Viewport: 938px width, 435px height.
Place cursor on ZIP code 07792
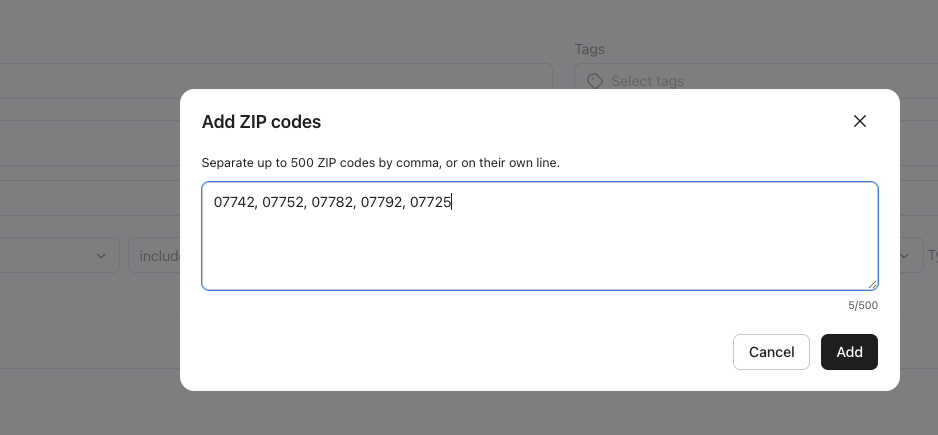[380, 202]
